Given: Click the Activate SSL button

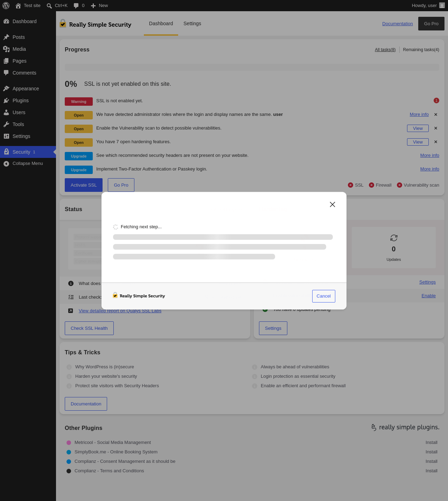Looking at the screenshot, I should coord(84,185).
